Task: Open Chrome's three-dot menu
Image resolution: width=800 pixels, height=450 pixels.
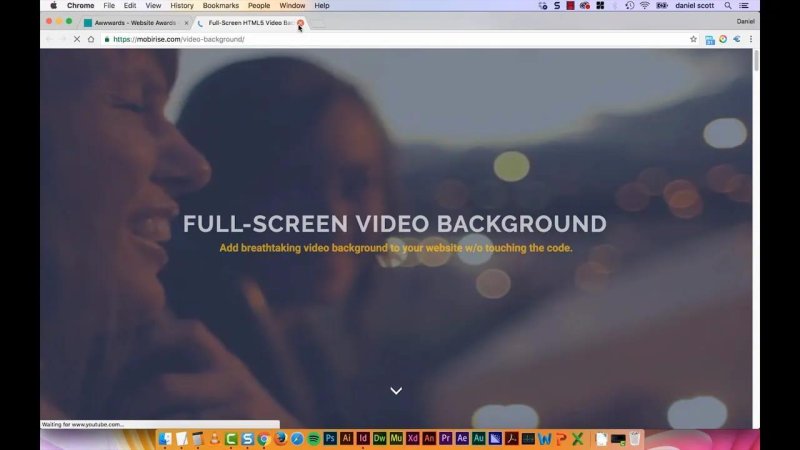Action: tap(751, 39)
